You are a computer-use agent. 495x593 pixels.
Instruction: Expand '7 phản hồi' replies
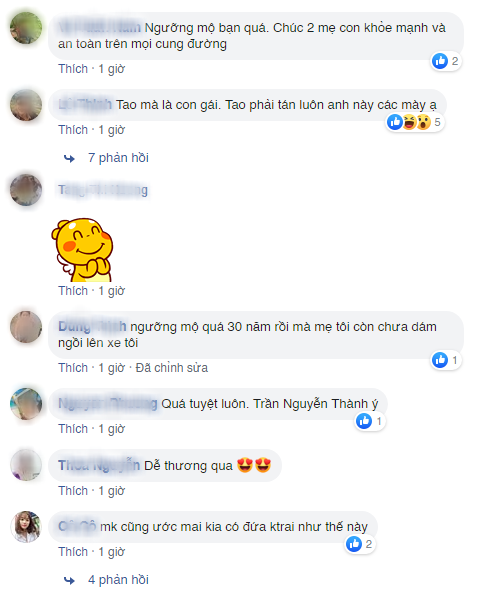tap(118, 158)
